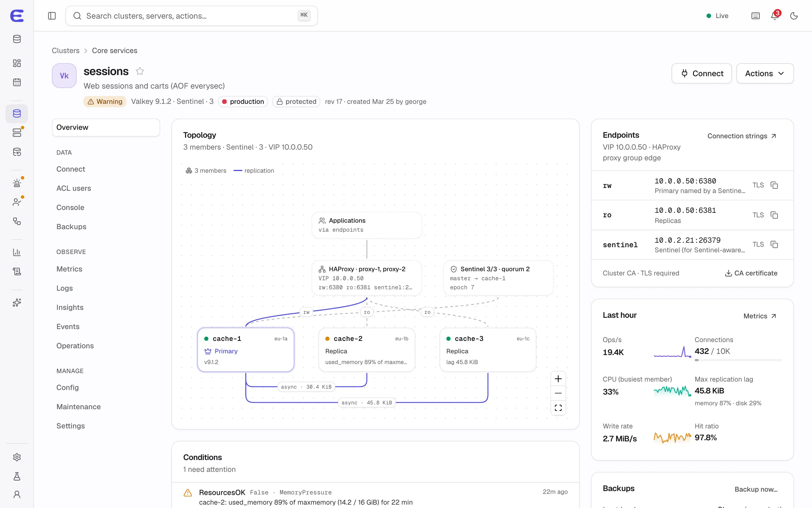This screenshot has width=812, height=508.
Task: Star the sessions cluster as favorite
Action: coord(140,71)
